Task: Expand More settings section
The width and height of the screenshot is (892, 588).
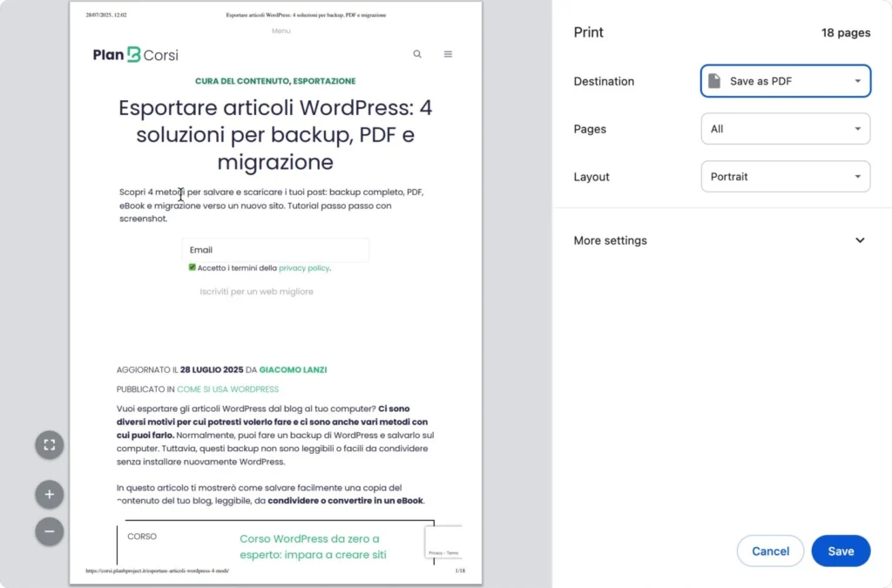Action: tap(720, 240)
